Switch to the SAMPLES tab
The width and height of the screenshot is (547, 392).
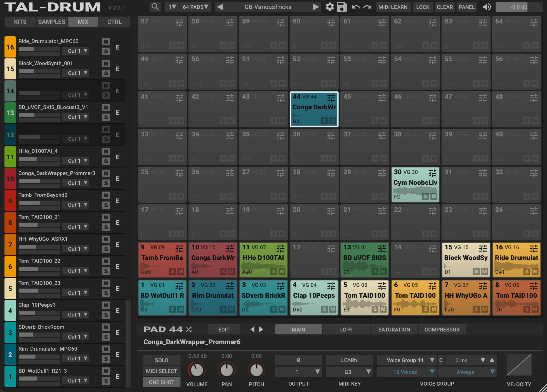(x=51, y=22)
